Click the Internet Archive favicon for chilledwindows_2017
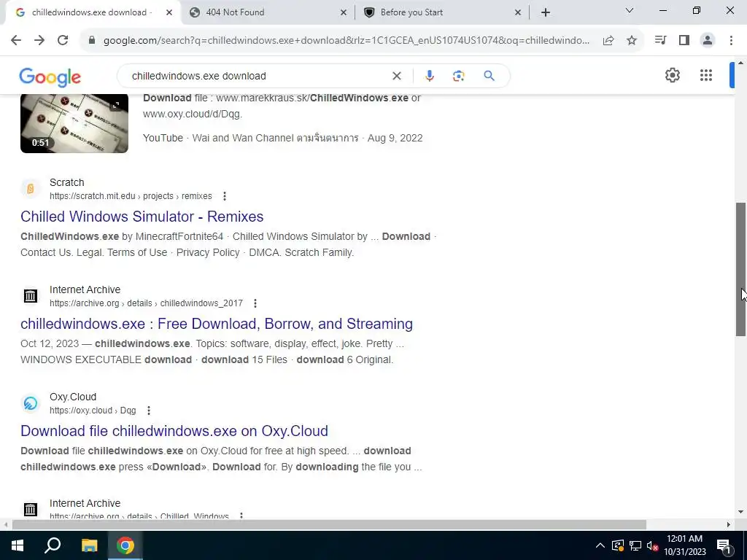The width and height of the screenshot is (747, 560). tap(31, 296)
